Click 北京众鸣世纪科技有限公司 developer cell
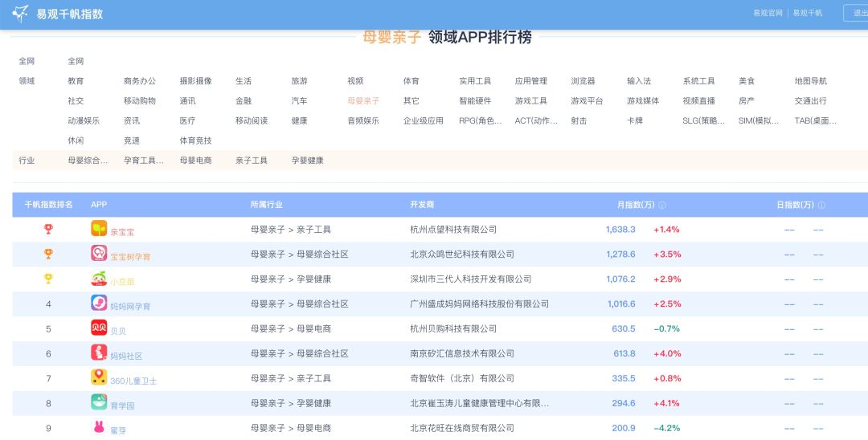The image size is (868, 440). tap(462, 255)
